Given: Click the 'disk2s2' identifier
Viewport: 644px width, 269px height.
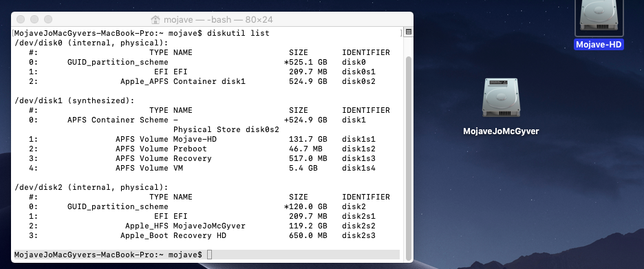Looking at the screenshot, I should tap(358, 226).
